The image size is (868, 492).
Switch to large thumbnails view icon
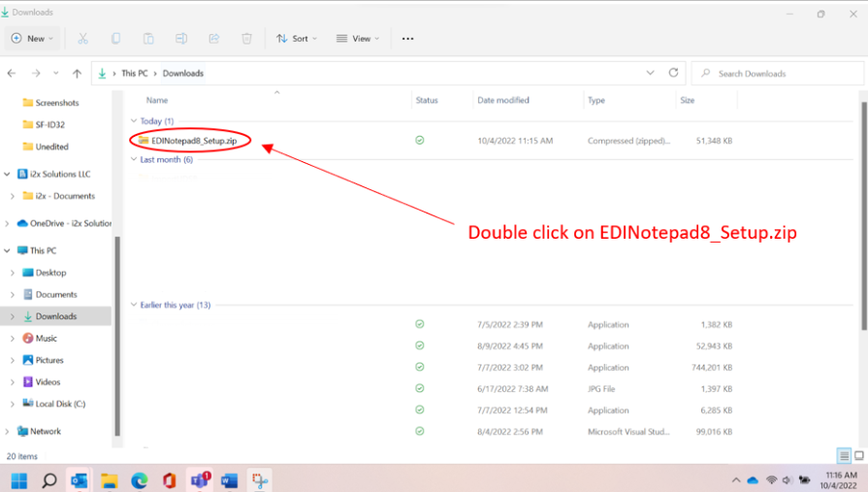859,456
